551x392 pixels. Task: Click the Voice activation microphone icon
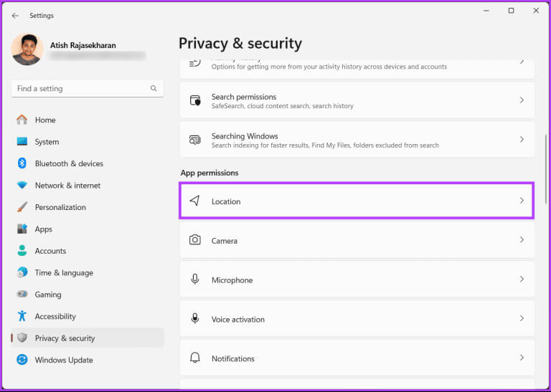point(195,319)
